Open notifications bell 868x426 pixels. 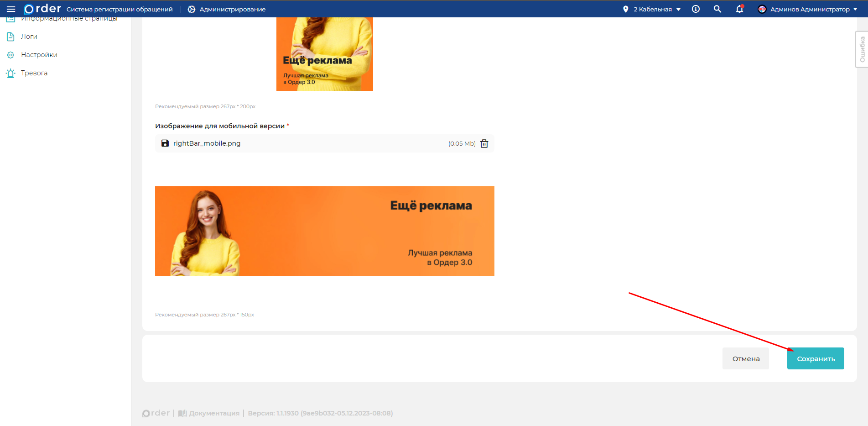click(x=739, y=9)
